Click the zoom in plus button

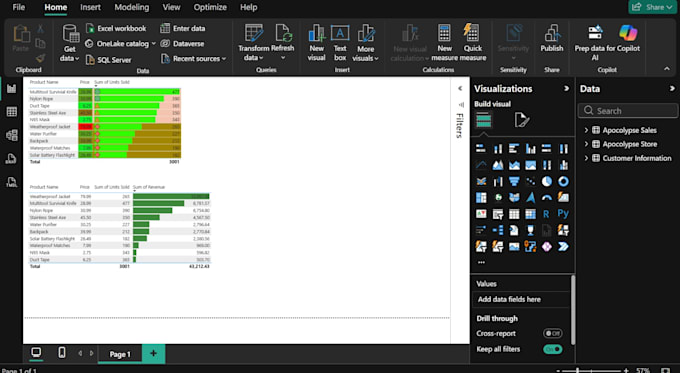coord(626,370)
